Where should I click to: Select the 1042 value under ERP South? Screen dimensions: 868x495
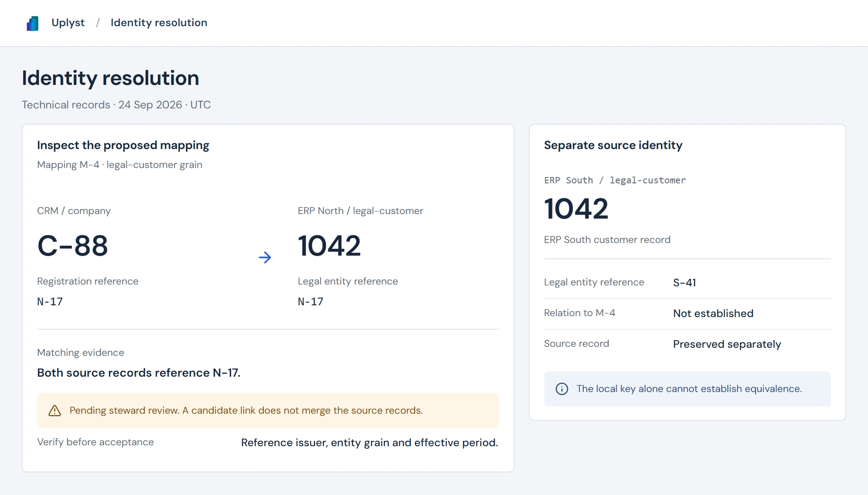click(x=576, y=209)
